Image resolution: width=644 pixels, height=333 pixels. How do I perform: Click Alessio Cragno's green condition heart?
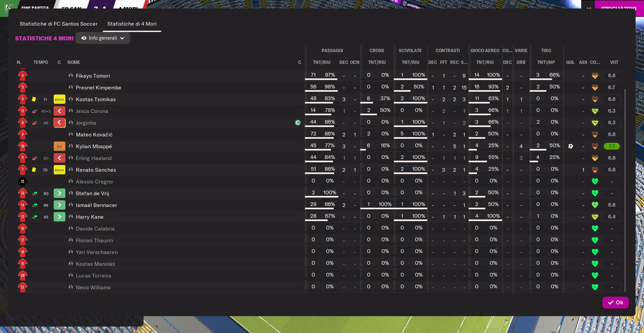595,181
